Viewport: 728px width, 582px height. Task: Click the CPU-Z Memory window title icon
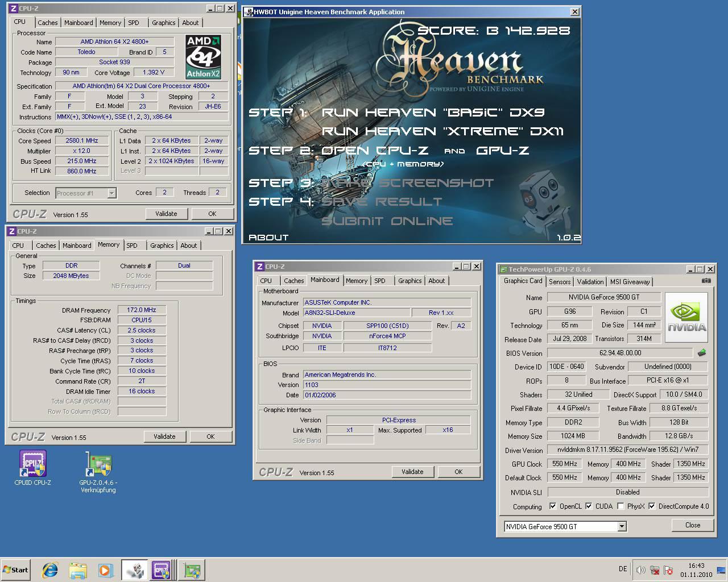pos(12,231)
